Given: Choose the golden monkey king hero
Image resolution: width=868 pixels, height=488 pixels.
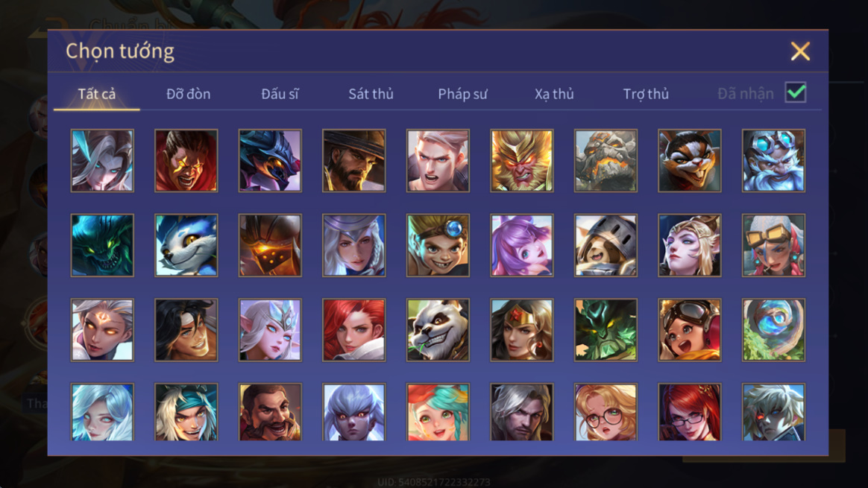Looking at the screenshot, I should click(521, 161).
